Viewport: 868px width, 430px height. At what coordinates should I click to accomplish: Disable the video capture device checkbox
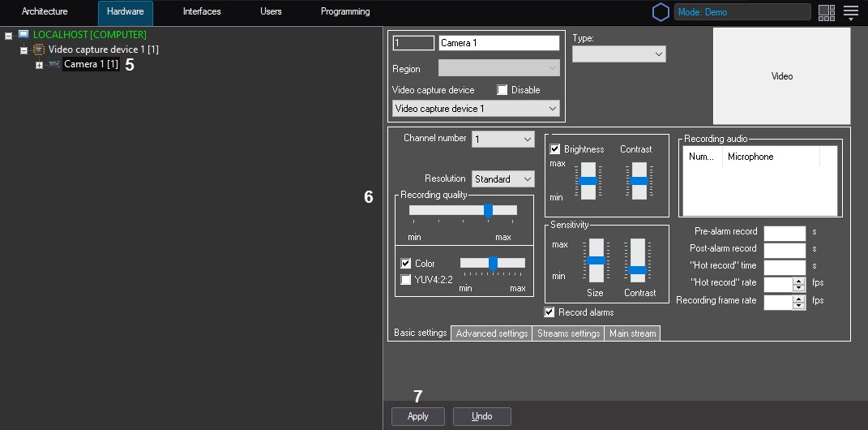pos(502,90)
